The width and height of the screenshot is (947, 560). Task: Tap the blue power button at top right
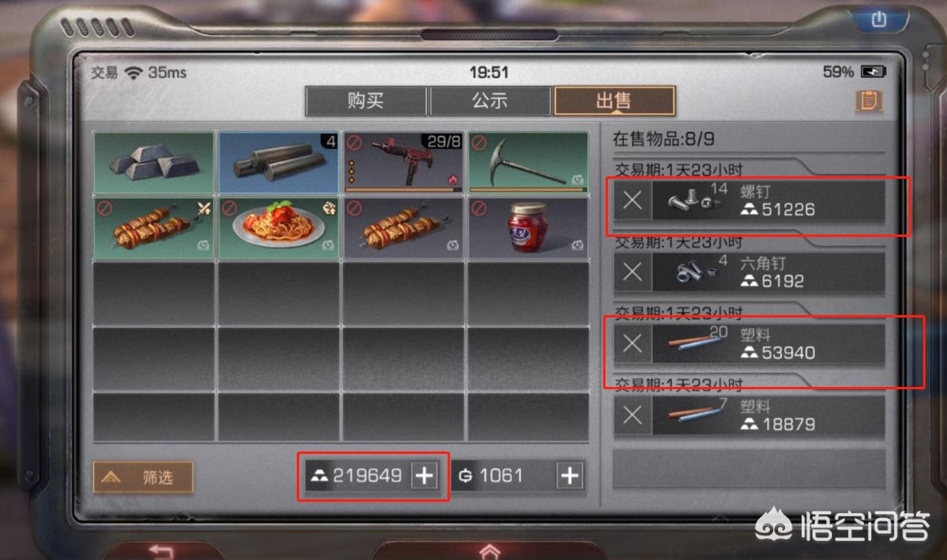tap(878, 18)
